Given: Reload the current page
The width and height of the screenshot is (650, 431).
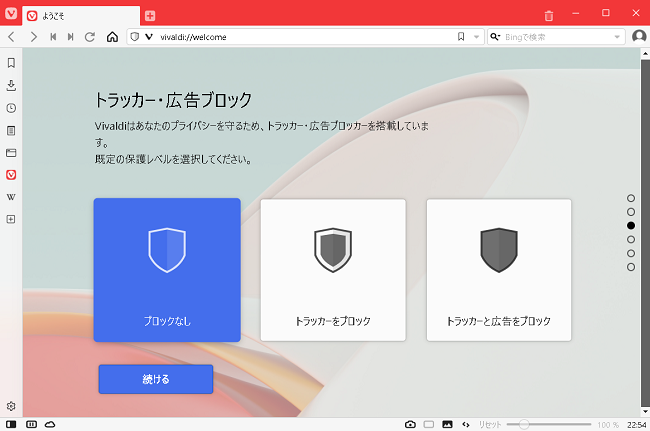Looking at the screenshot, I should 90,37.
